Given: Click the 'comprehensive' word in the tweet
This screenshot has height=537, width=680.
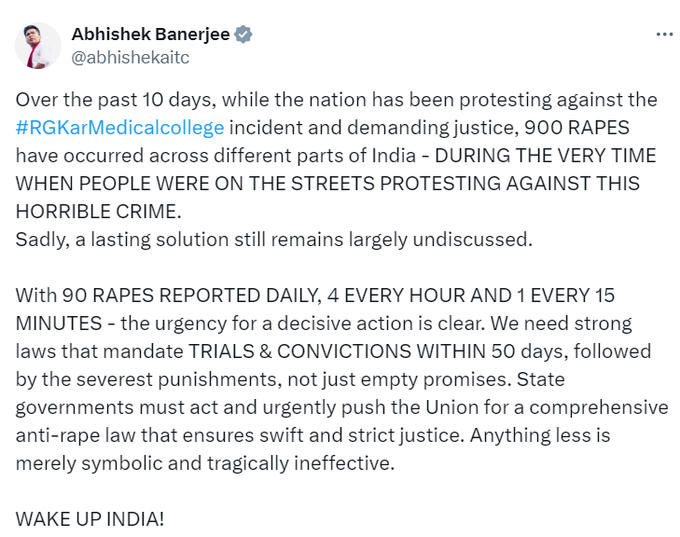Looking at the screenshot, I should [598, 407].
